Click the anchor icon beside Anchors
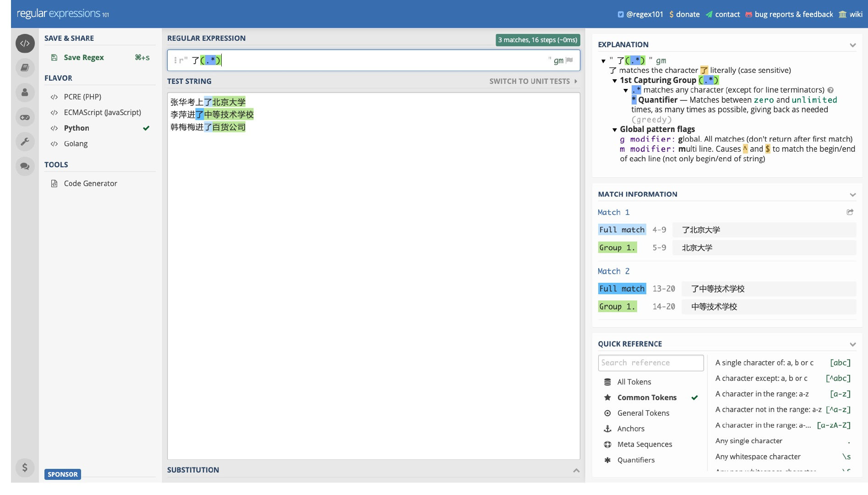The height and width of the screenshot is (495, 868). 607,429
